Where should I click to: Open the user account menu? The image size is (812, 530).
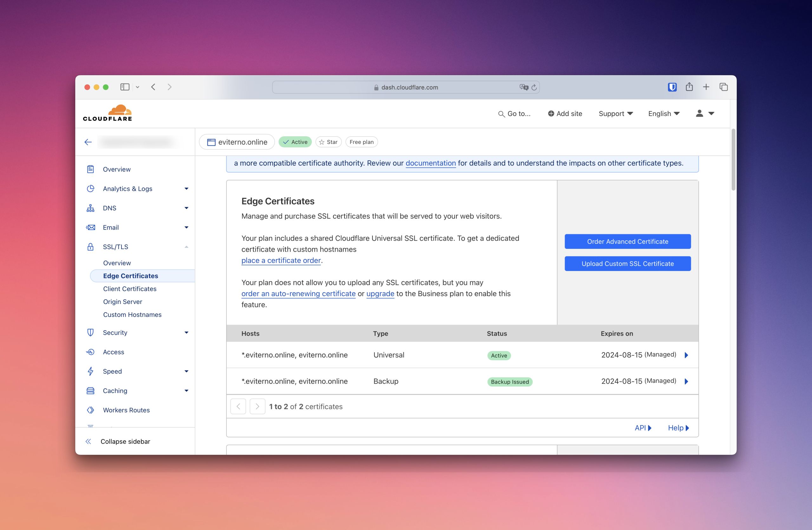pyautogui.click(x=705, y=113)
